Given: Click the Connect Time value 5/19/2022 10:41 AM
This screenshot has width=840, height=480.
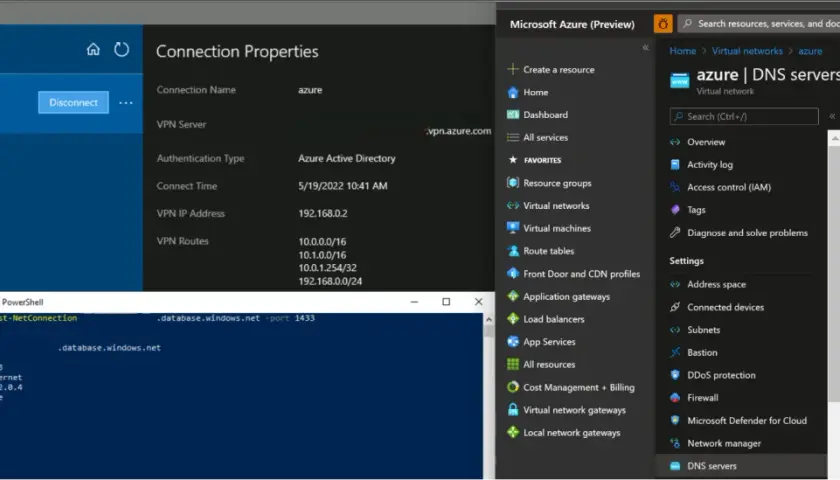Looking at the screenshot, I should coord(343,186).
